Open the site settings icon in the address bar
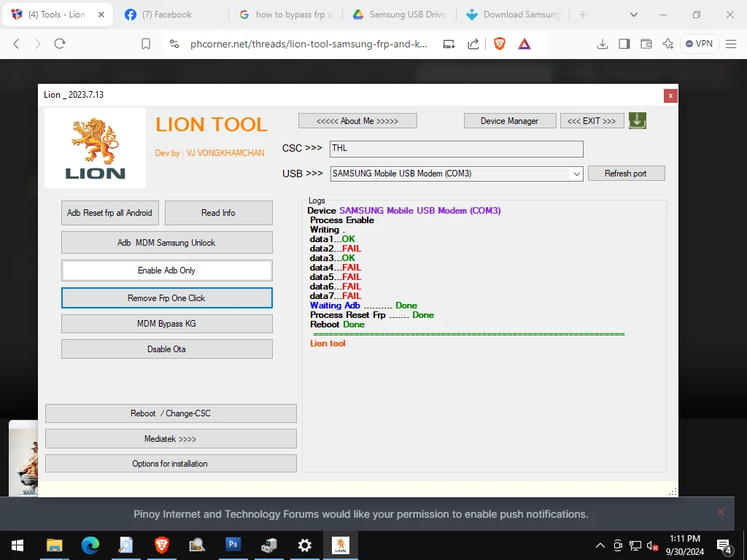 coord(174,44)
